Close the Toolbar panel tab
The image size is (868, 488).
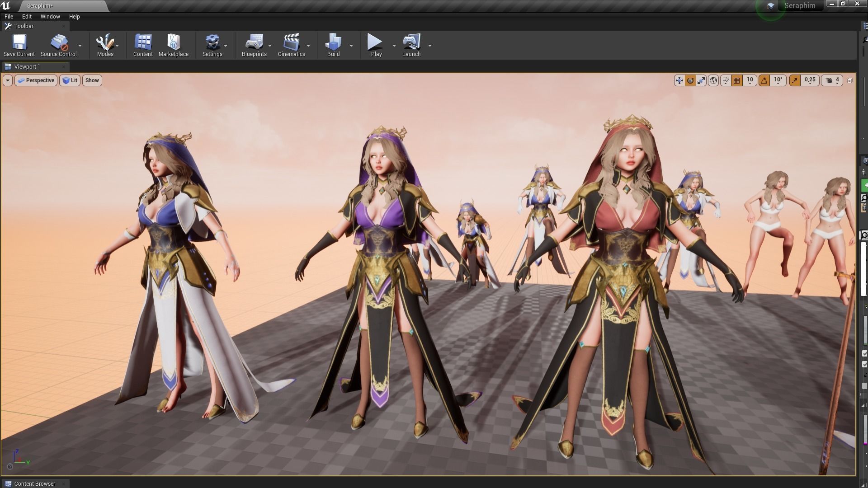coord(64,26)
